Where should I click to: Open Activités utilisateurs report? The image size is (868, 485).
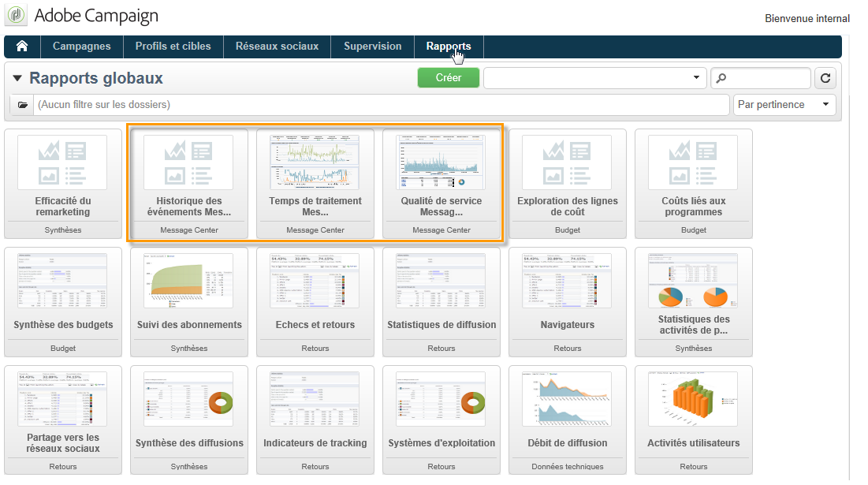tap(694, 420)
